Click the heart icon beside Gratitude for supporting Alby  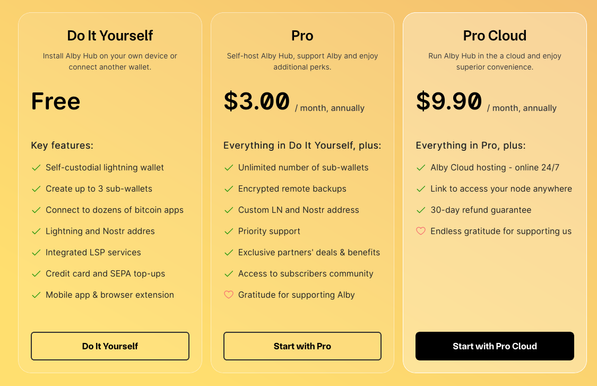(228, 295)
